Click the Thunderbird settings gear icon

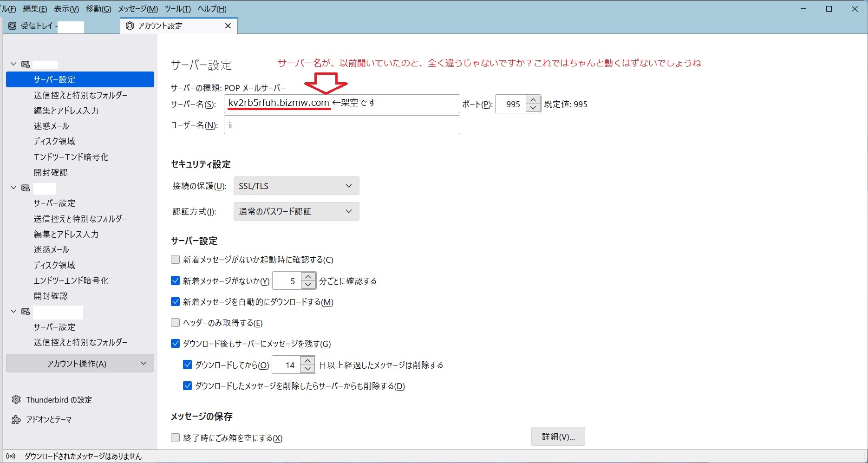pos(16,399)
